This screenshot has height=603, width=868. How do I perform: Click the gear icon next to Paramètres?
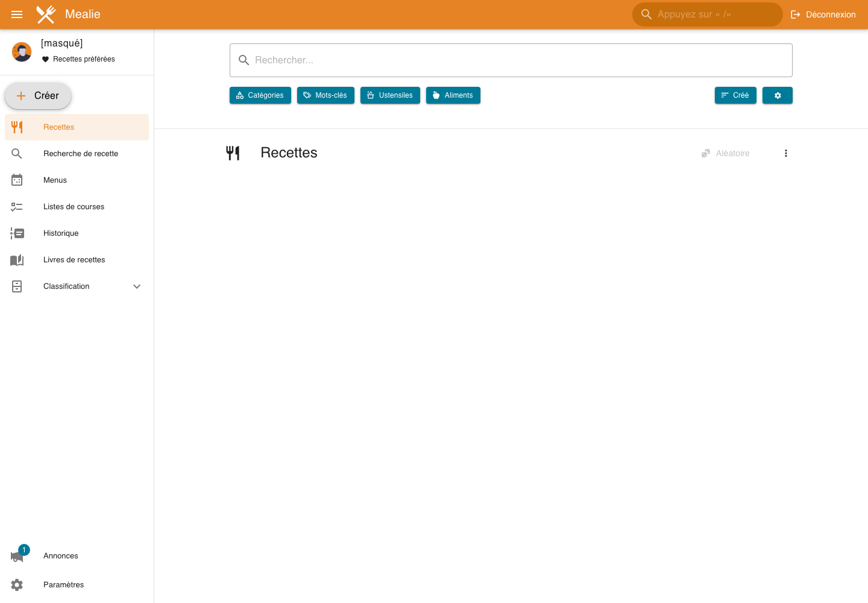point(17,585)
